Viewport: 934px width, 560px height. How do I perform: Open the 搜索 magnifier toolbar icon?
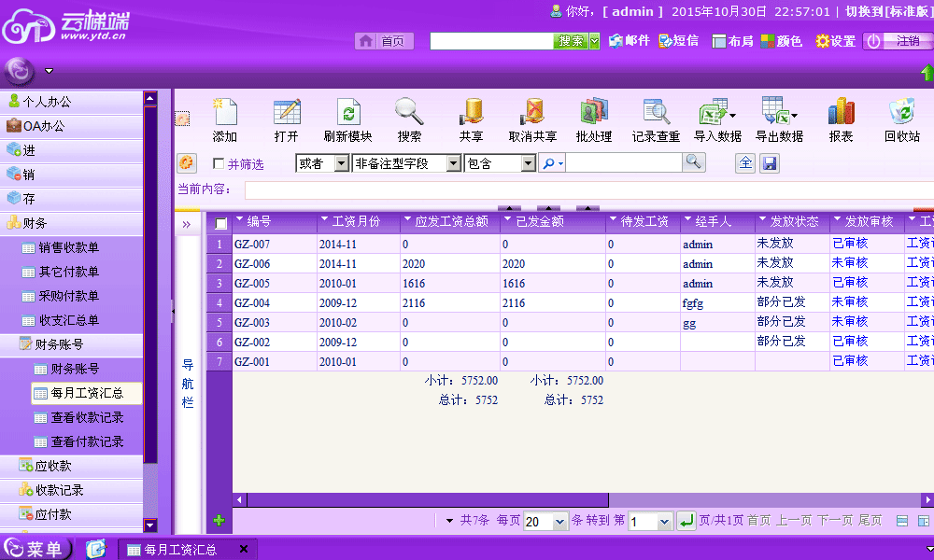click(409, 112)
